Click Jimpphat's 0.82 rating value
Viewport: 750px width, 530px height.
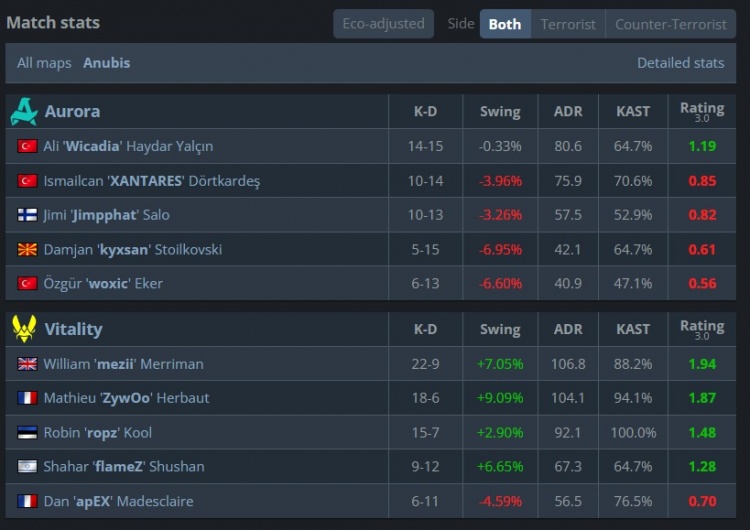(702, 215)
